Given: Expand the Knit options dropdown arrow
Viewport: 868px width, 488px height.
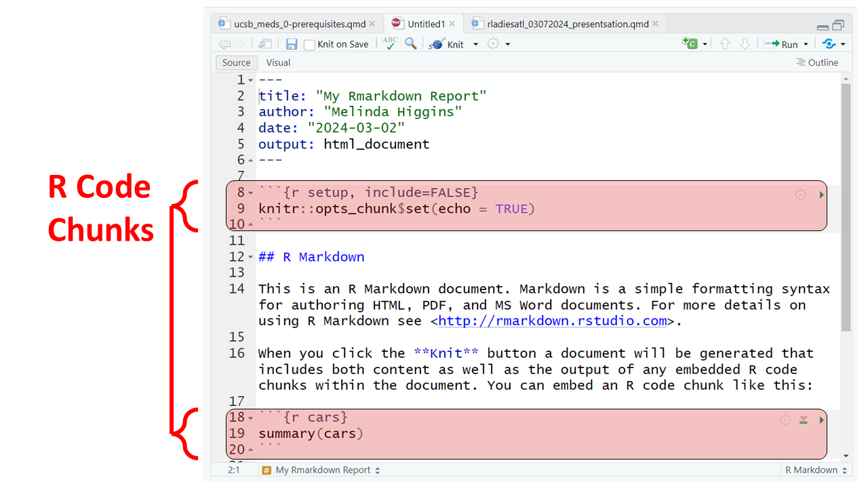Looking at the screenshot, I should pyautogui.click(x=475, y=44).
